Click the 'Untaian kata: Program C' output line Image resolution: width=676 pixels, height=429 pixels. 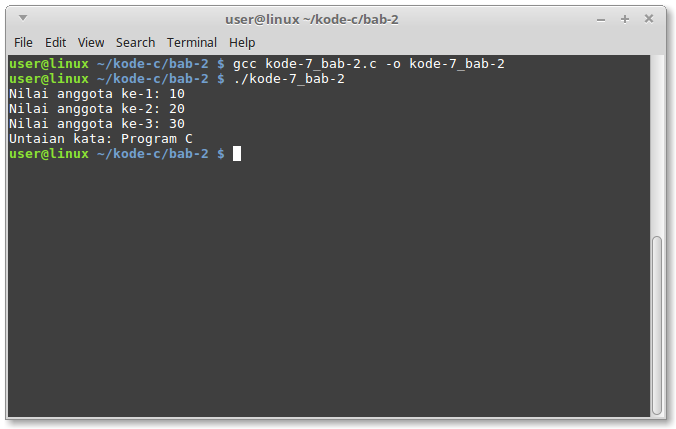(x=101, y=139)
